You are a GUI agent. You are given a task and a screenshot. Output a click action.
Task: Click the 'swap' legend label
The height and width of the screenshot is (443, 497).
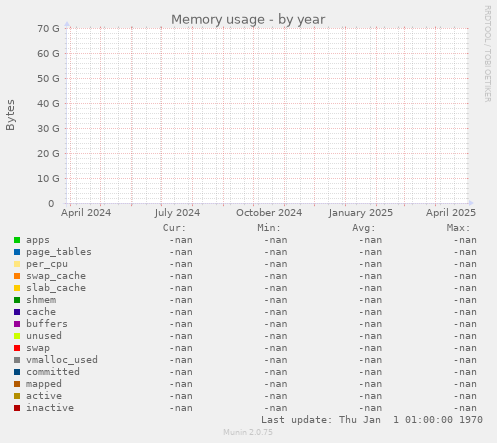[x=38, y=348]
